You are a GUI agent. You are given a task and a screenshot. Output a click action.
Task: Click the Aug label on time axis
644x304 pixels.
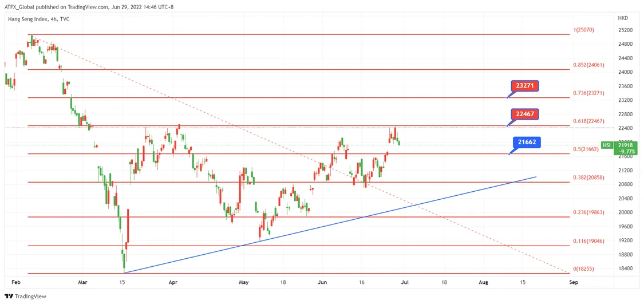pos(484,283)
